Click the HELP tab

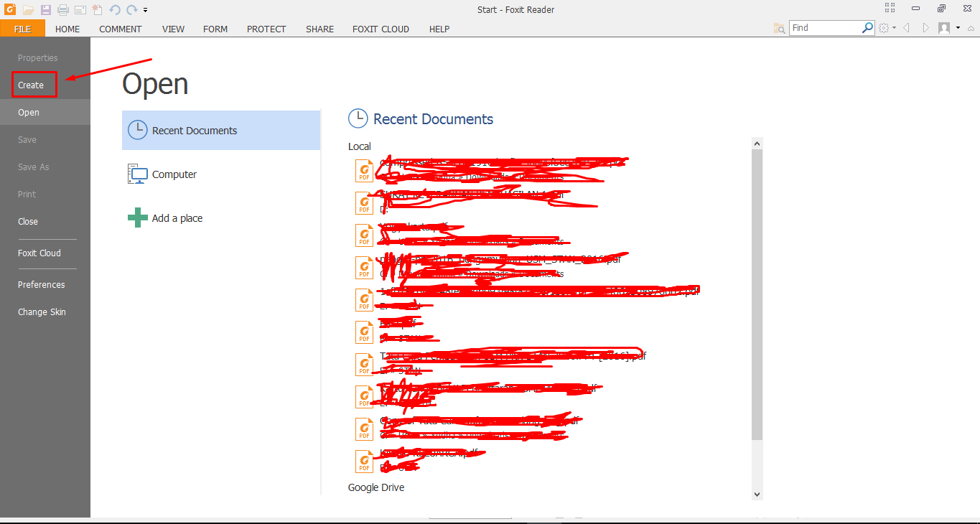click(439, 29)
